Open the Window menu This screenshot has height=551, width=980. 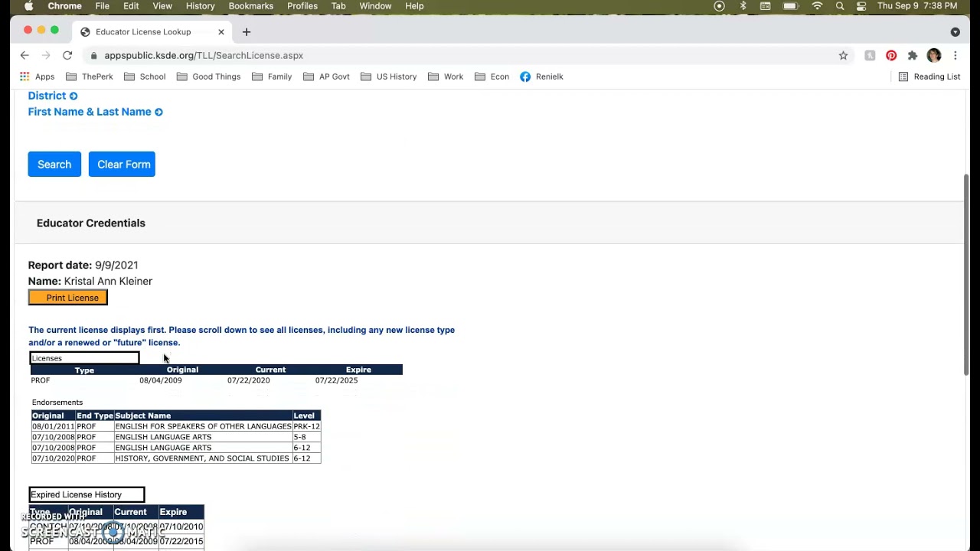pos(375,6)
